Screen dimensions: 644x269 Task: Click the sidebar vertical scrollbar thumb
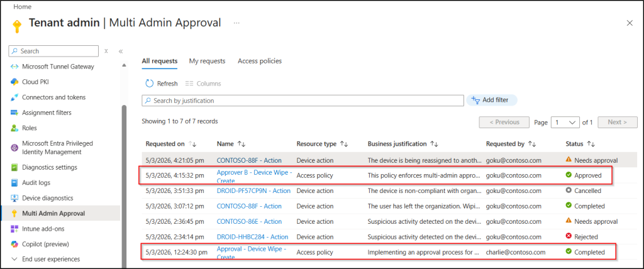124,185
